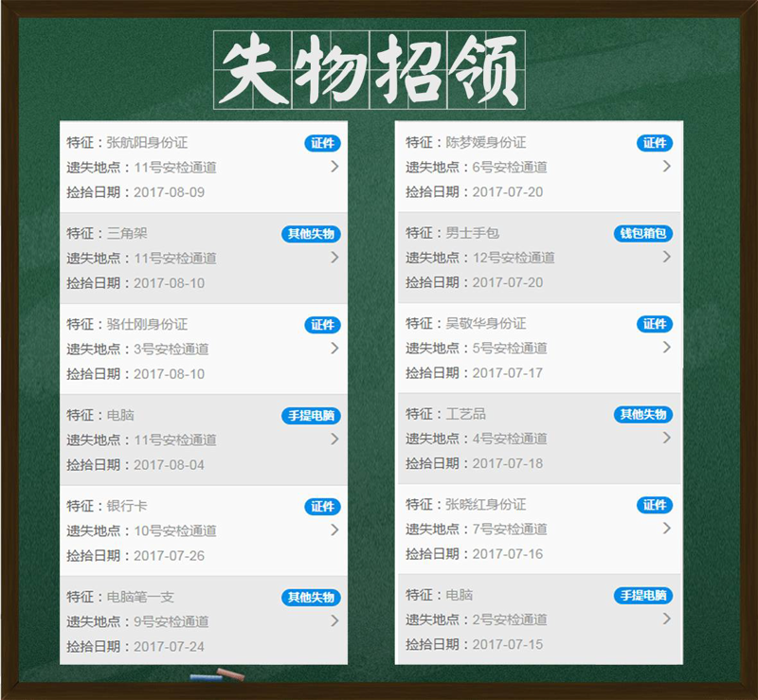Click 遗失地点：9号安检通道 text
758x700 pixels.
point(137,621)
